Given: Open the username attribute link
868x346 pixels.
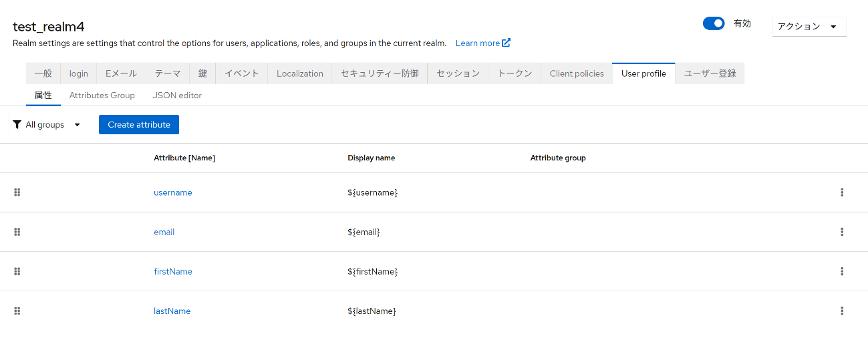Looking at the screenshot, I should coord(173,192).
